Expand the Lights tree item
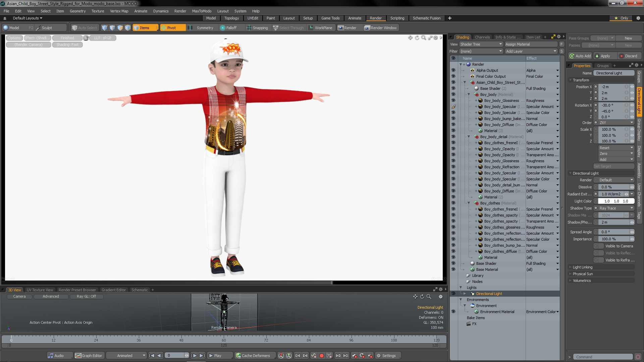Screen dimensions: 644x362 [460, 287]
